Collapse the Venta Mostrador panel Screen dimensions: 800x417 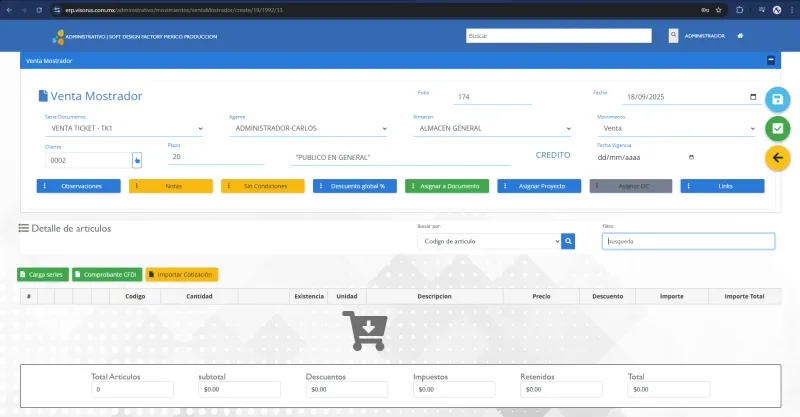pyautogui.click(x=771, y=60)
